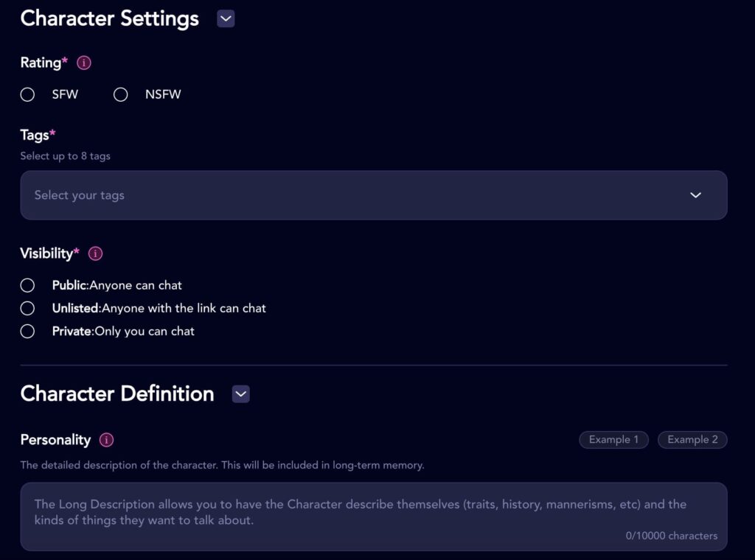The height and width of the screenshot is (560, 755).
Task: Mark the character as Private
Action: click(x=28, y=332)
